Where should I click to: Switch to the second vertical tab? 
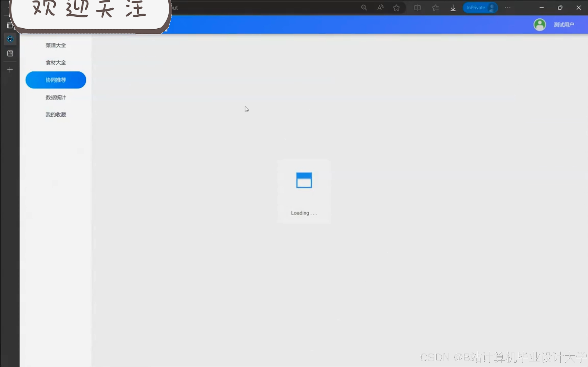coord(10,53)
